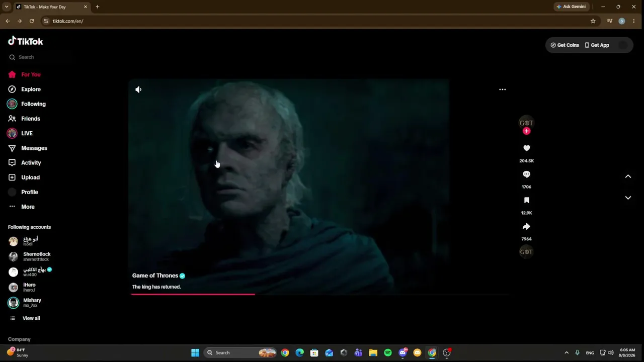This screenshot has height=362, width=644.
Task: Open Microsoft Store from the taskbar
Action: click(314, 353)
